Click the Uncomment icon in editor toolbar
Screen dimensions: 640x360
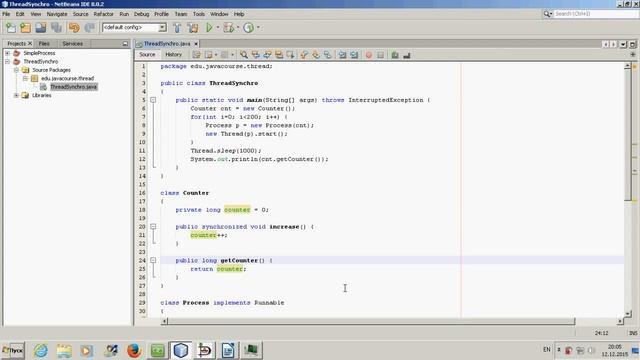[407, 55]
